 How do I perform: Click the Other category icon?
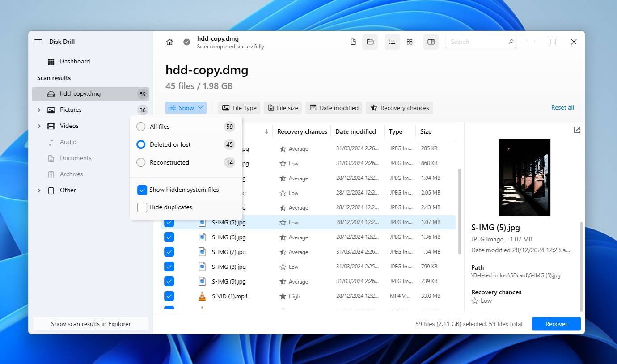pyautogui.click(x=51, y=190)
